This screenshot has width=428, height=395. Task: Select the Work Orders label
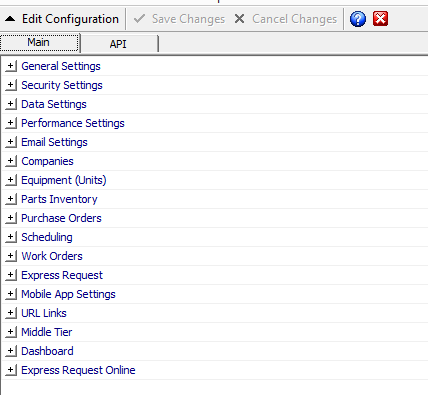click(x=52, y=256)
